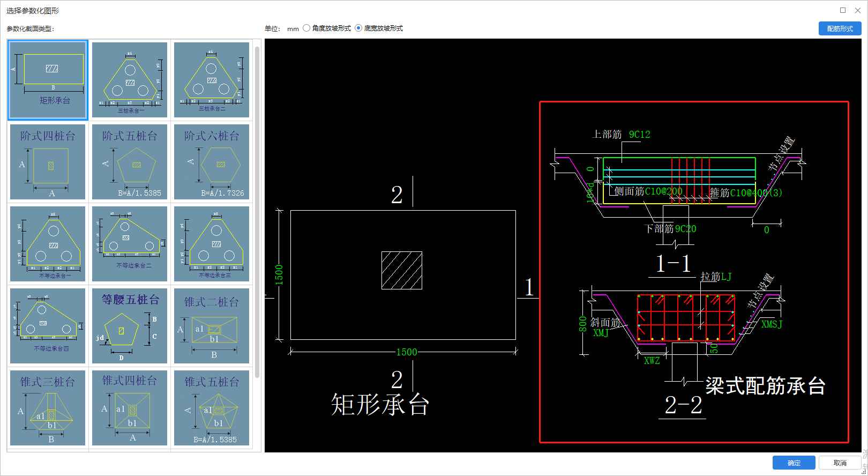The height and width of the screenshot is (476, 868).
Task: Edit the 下部筋 9C20 rebar value
Action: tap(685, 229)
